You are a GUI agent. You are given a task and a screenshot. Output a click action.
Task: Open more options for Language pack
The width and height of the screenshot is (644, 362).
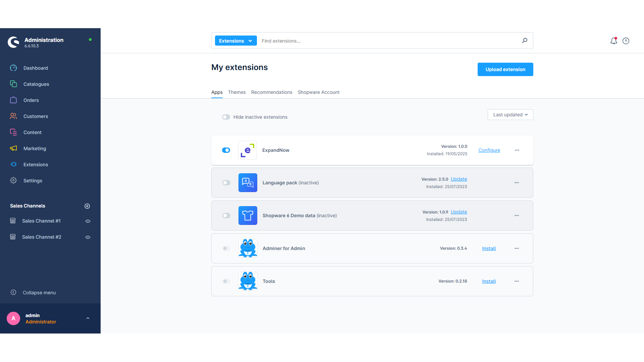point(517,183)
